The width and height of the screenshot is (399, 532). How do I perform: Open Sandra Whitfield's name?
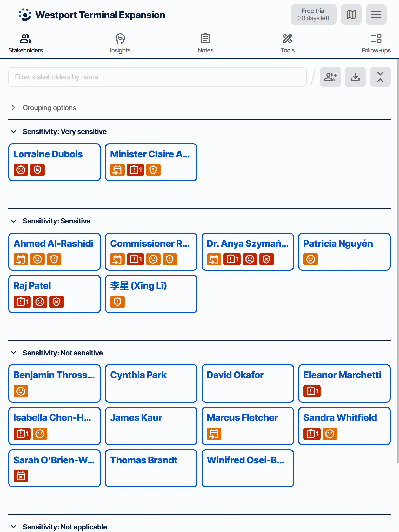click(340, 418)
